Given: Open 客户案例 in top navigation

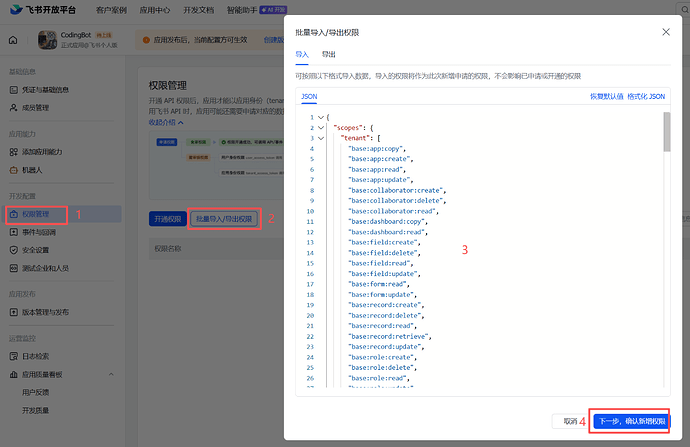Looking at the screenshot, I should [x=111, y=10].
